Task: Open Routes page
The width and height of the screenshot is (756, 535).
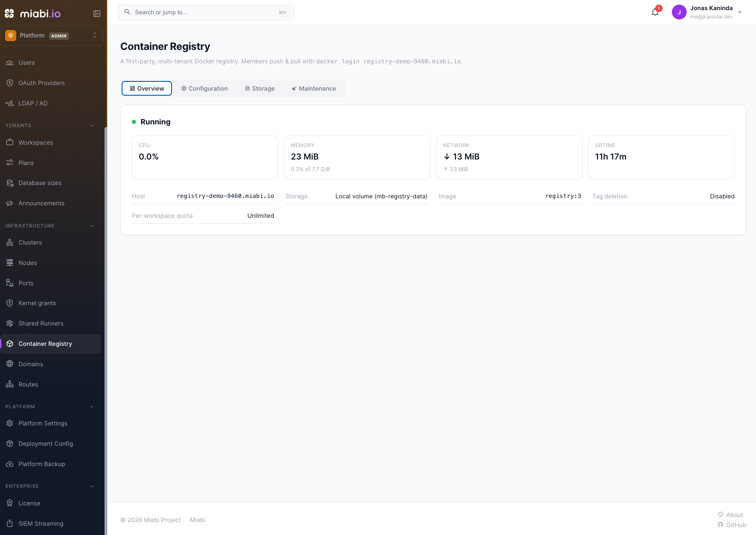Action: (51, 385)
